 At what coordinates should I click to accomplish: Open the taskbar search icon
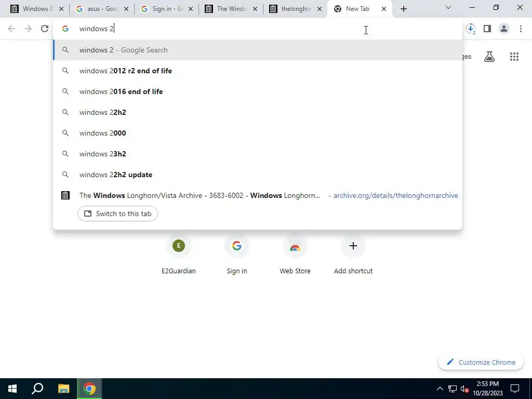[x=37, y=389]
